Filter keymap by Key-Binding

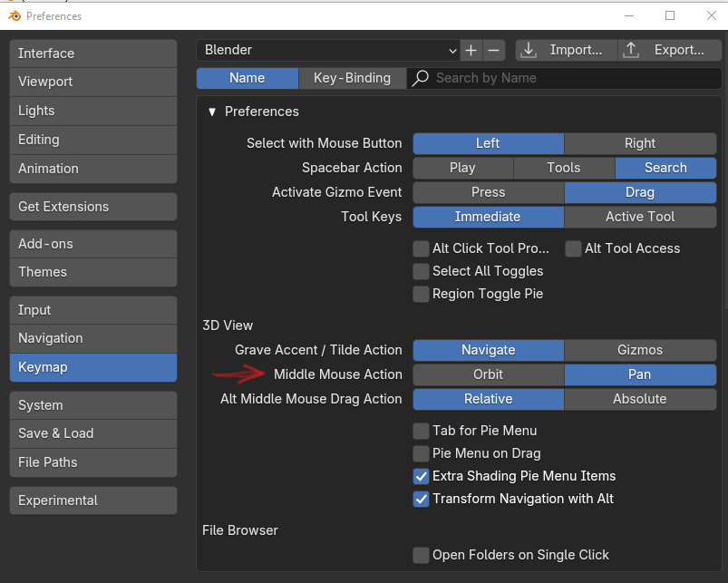pos(353,78)
